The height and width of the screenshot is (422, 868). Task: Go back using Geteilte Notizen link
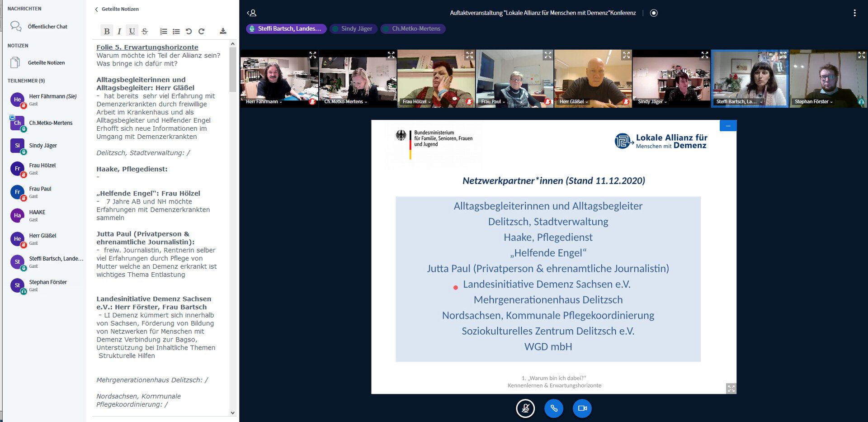117,9
